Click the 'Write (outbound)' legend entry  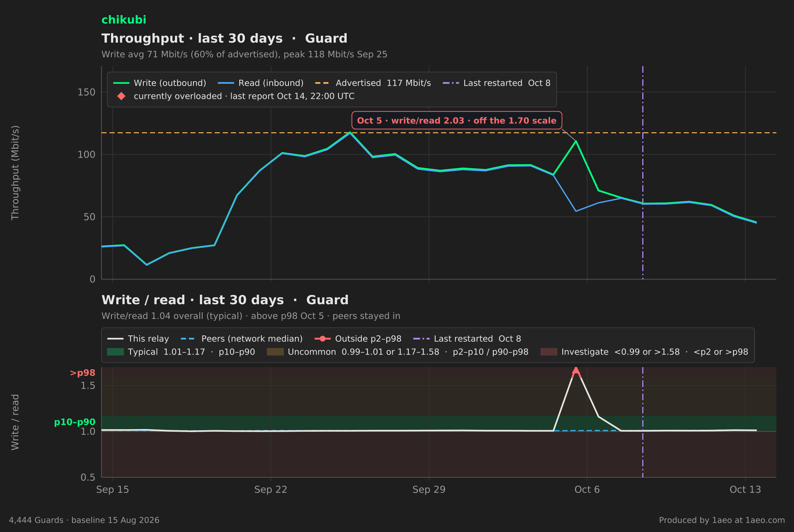[x=160, y=83]
